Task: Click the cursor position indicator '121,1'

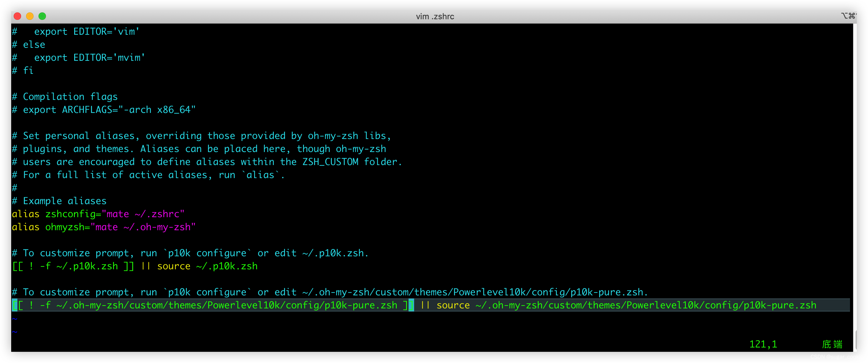Action: tap(763, 344)
